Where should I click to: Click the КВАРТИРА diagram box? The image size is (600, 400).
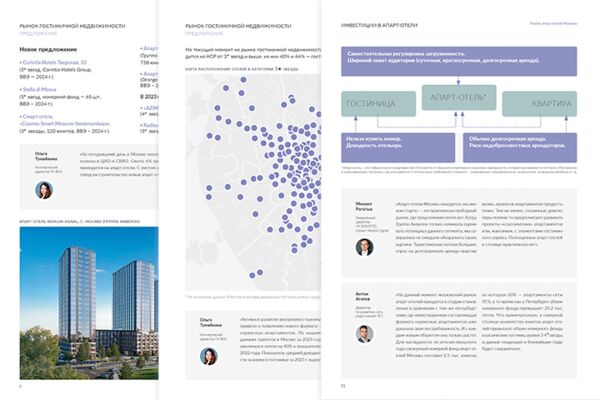[x=540, y=104]
